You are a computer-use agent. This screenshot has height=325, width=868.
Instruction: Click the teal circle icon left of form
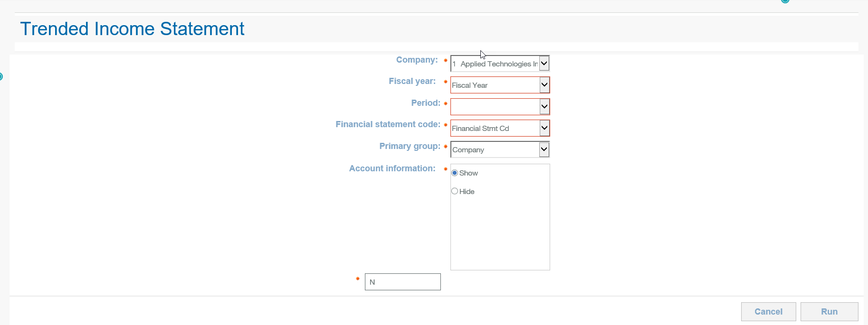click(1, 76)
